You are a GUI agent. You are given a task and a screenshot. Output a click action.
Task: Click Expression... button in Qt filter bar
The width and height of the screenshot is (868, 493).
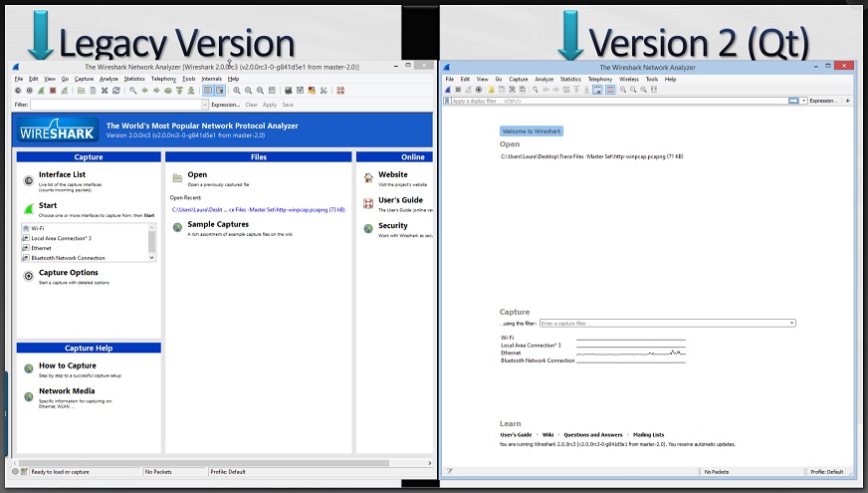pos(824,101)
